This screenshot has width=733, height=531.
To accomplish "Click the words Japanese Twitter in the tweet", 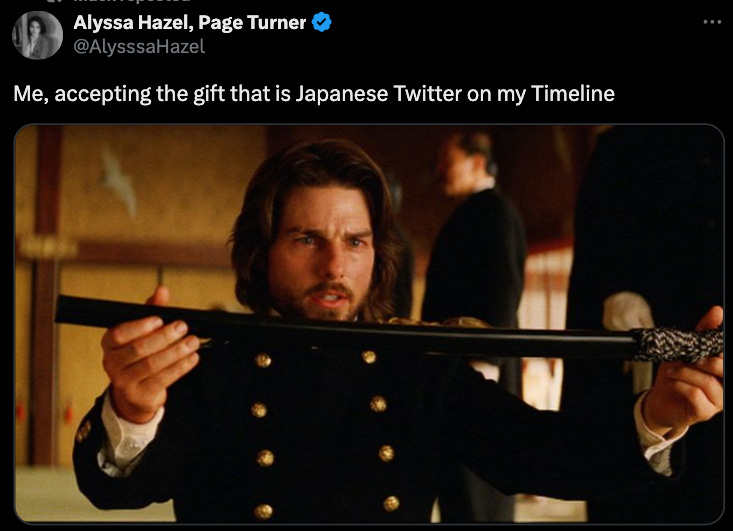I will [379, 94].
